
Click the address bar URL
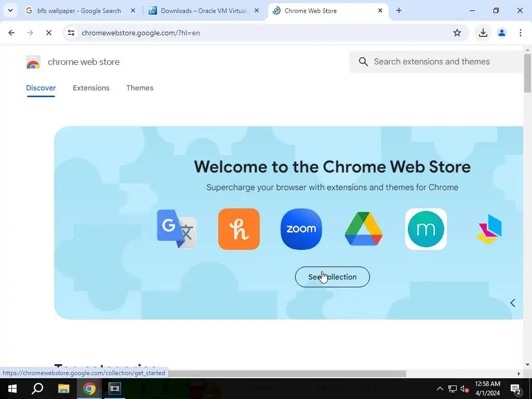coord(140,33)
